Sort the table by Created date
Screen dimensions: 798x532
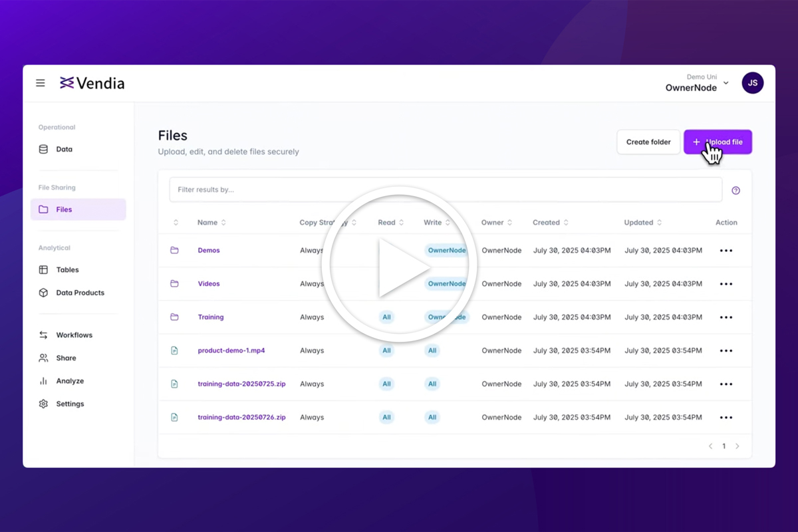(551, 223)
